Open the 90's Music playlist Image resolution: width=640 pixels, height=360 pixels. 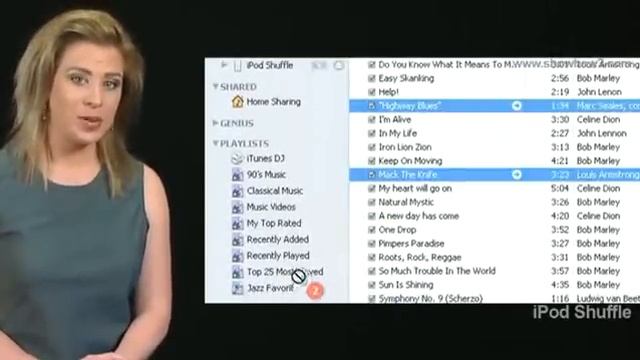(266, 175)
